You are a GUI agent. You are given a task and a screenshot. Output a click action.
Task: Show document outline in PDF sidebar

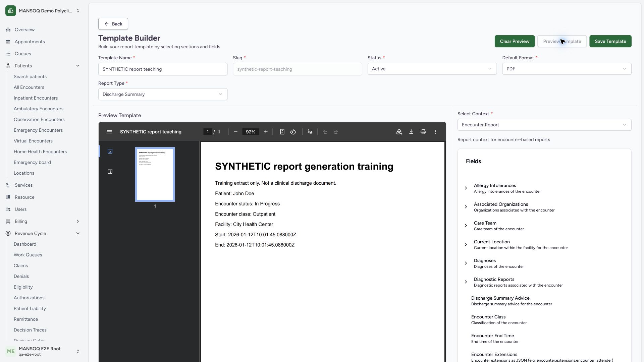[110, 171]
